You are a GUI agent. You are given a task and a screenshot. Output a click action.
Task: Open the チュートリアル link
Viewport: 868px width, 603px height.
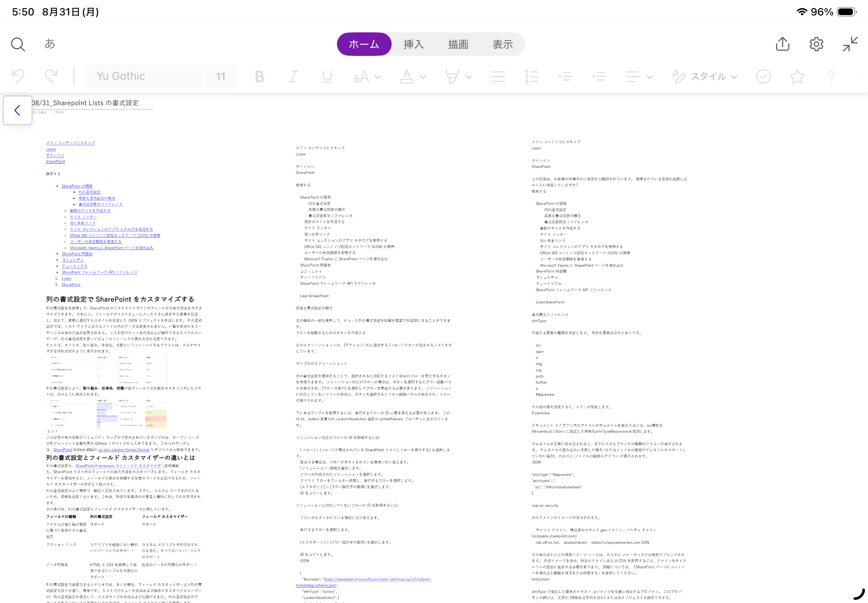(x=74, y=266)
